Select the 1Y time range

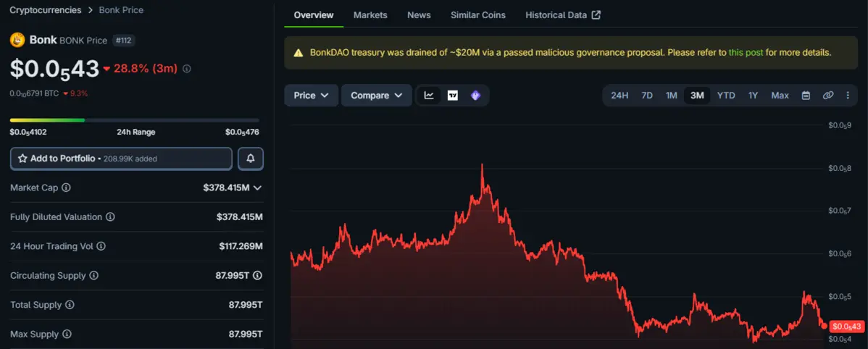point(753,95)
